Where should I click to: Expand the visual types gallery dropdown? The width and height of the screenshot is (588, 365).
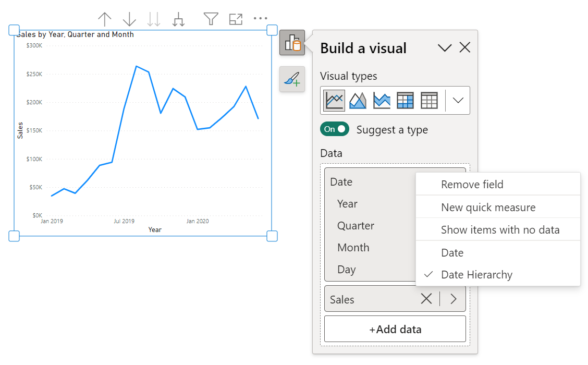tap(458, 101)
